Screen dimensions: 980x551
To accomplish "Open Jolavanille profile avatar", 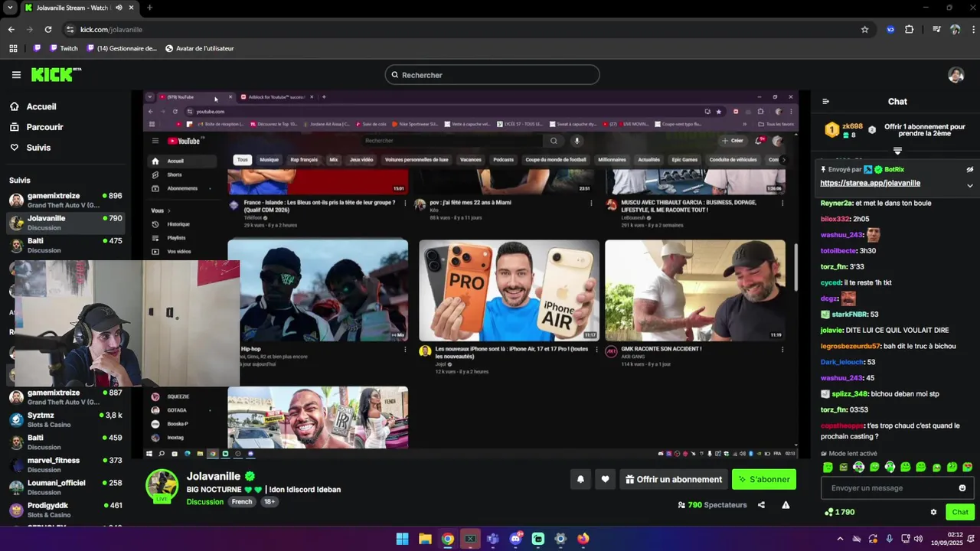I will [162, 486].
